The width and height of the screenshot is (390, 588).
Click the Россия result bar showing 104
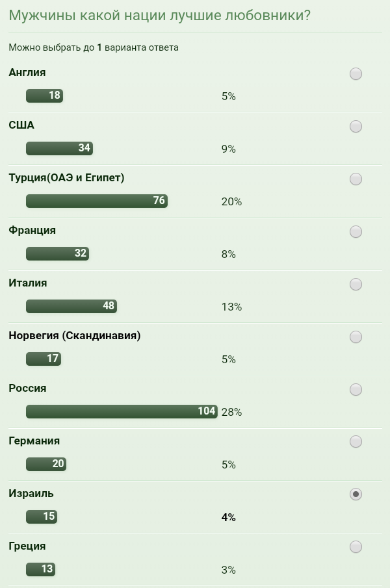point(122,411)
